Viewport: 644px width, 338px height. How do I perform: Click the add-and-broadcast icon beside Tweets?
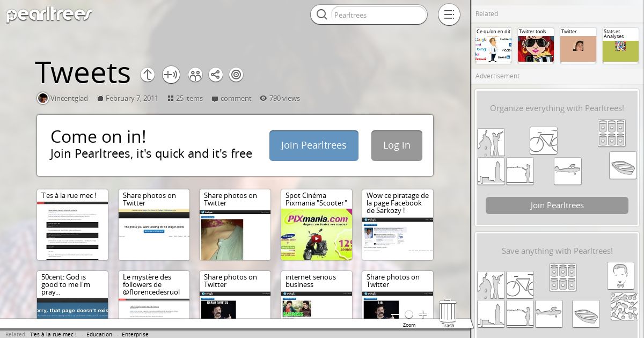click(x=171, y=75)
